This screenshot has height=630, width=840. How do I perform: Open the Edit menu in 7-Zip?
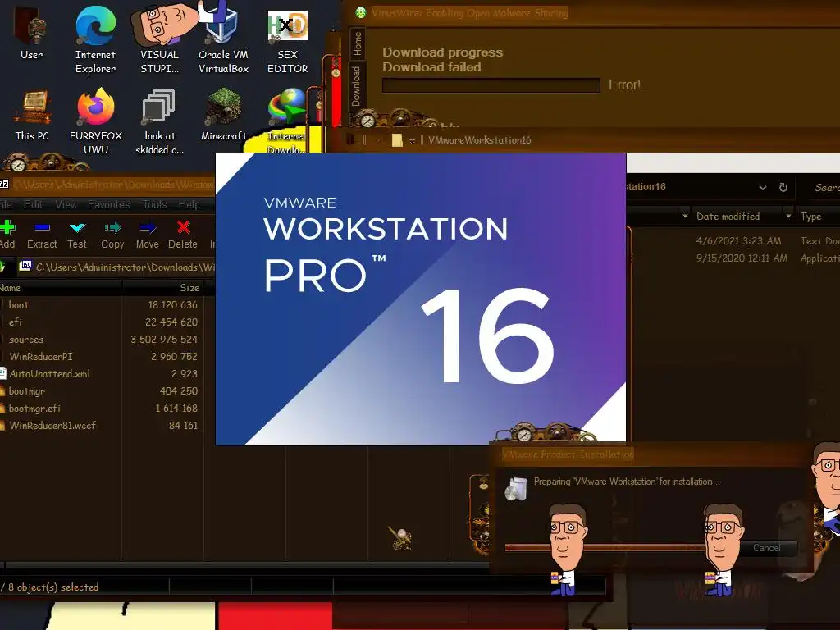[33, 204]
